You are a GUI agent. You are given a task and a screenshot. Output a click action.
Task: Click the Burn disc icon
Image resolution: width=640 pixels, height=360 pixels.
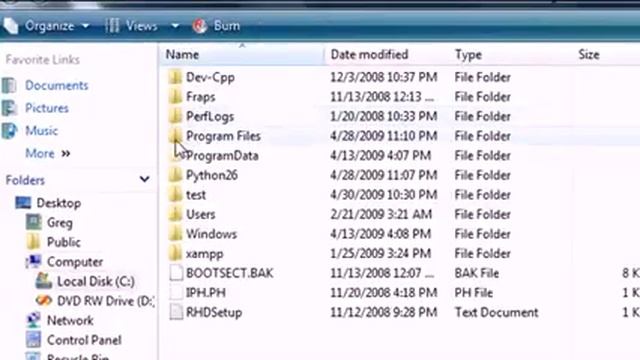(x=200, y=26)
